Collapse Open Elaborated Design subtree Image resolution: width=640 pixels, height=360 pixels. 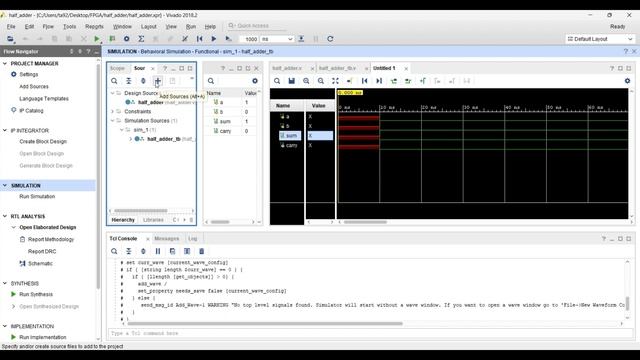[13, 227]
